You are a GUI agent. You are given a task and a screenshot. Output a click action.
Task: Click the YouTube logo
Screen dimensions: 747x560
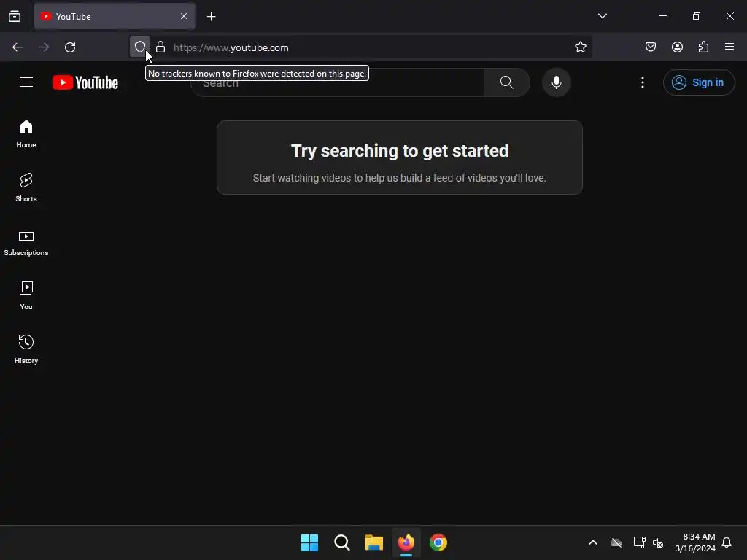pos(85,82)
